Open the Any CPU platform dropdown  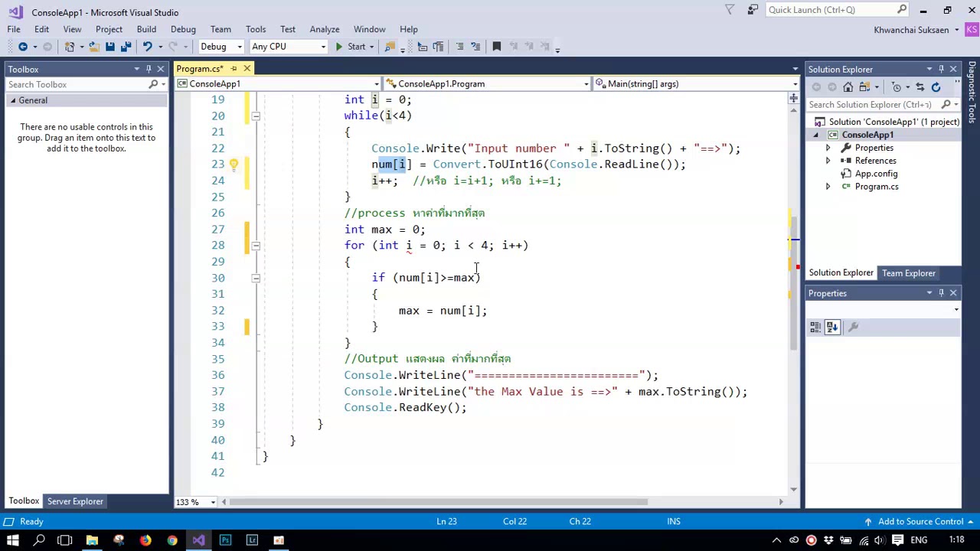pyautogui.click(x=288, y=47)
